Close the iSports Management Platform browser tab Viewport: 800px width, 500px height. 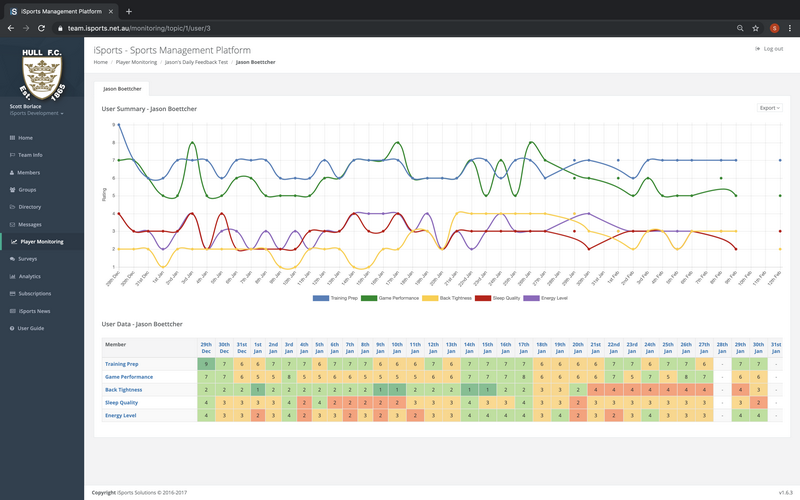pyautogui.click(x=111, y=11)
